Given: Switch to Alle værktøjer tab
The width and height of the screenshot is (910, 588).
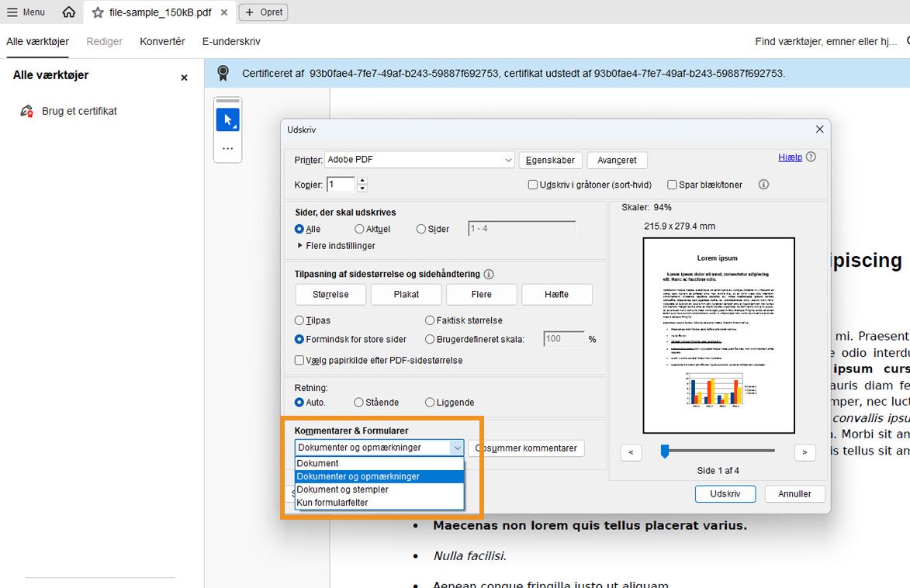Looking at the screenshot, I should tap(38, 41).
